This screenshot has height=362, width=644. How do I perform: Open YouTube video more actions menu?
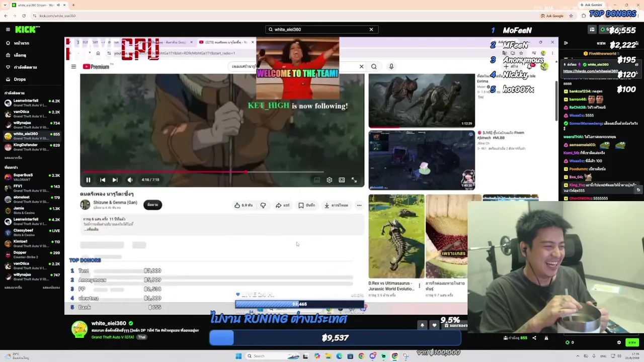coord(359,205)
